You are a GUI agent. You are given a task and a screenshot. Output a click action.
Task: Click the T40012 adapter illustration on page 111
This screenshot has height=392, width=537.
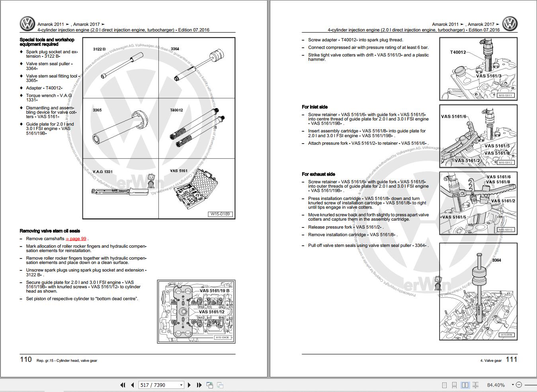[x=478, y=69]
